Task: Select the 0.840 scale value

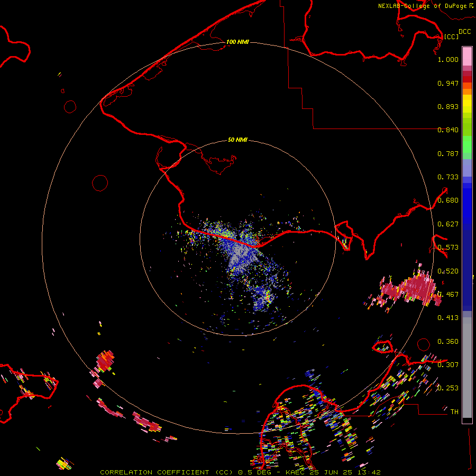Action: coord(448,130)
